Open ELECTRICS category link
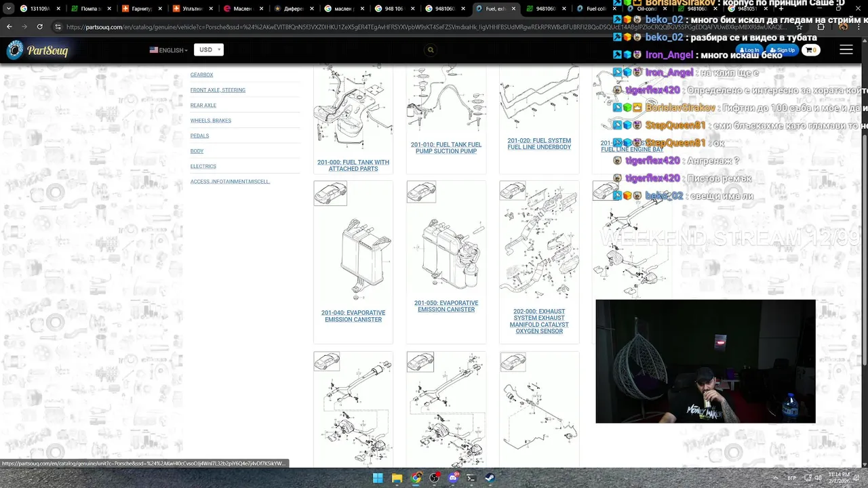The height and width of the screenshot is (488, 868). coord(203,166)
